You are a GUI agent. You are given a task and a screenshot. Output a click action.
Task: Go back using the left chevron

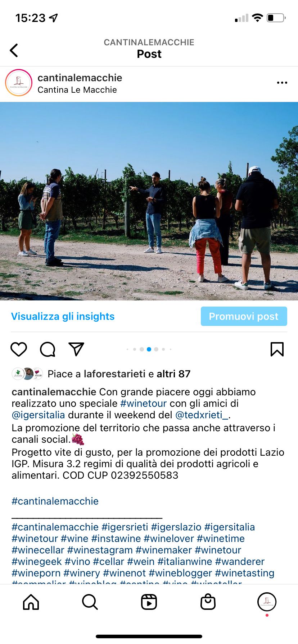[14, 50]
